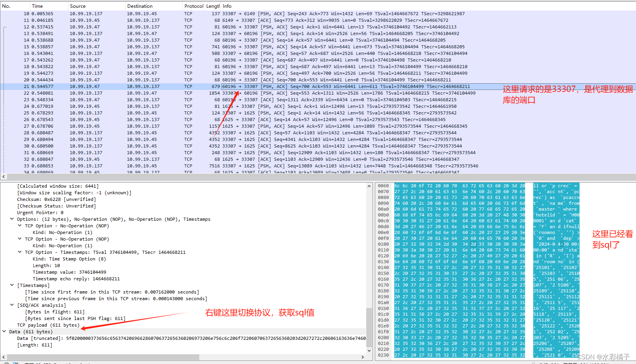Image resolution: width=636 pixels, height=364 pixels.
Task: Sort packets by the Info column header
Action: pos(428,6)
